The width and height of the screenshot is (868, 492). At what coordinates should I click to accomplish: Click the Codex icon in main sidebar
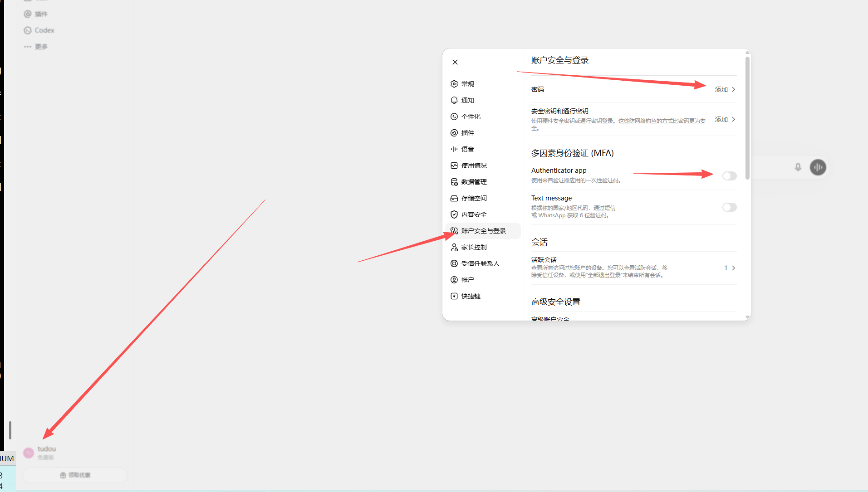[x=28, y=30]
